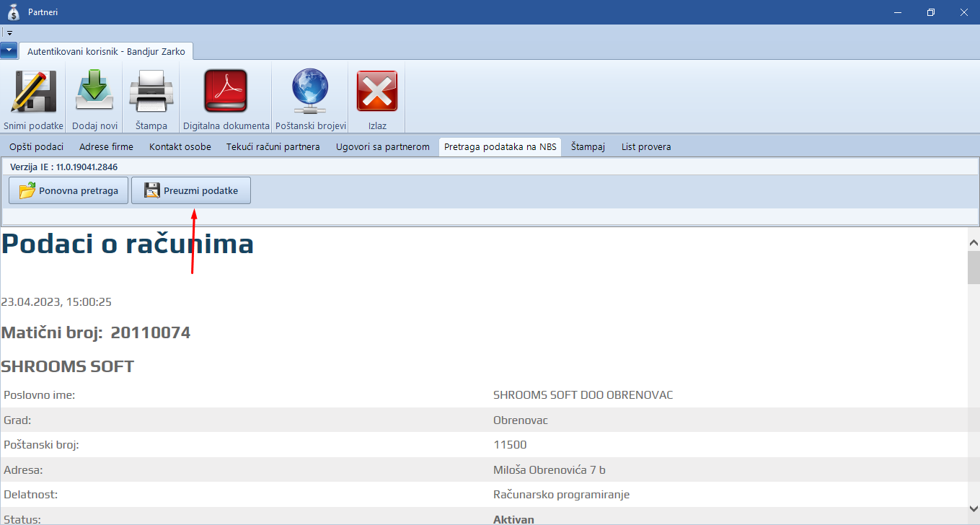Click the Dodaj novi download icon
This screenshot has width=980, height=525.
point(94,91)
